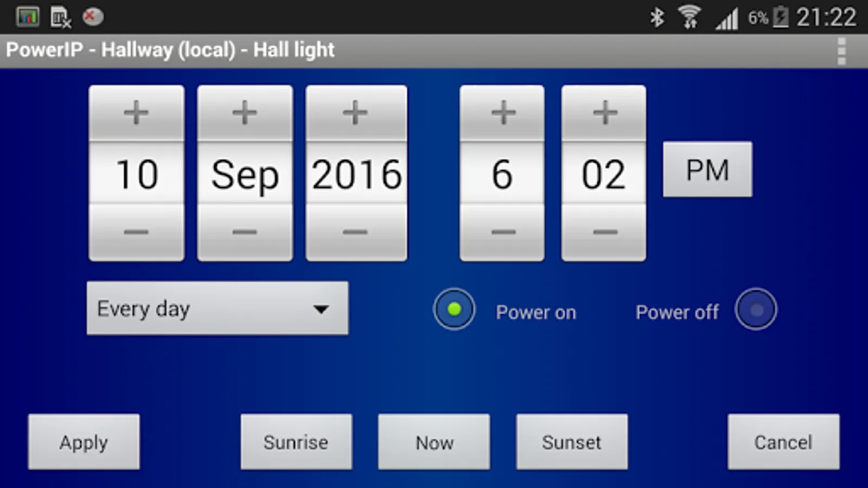The image size is (868, 488).
Task: Decrement the hour below 6
Action: click(x=502, y=232)
